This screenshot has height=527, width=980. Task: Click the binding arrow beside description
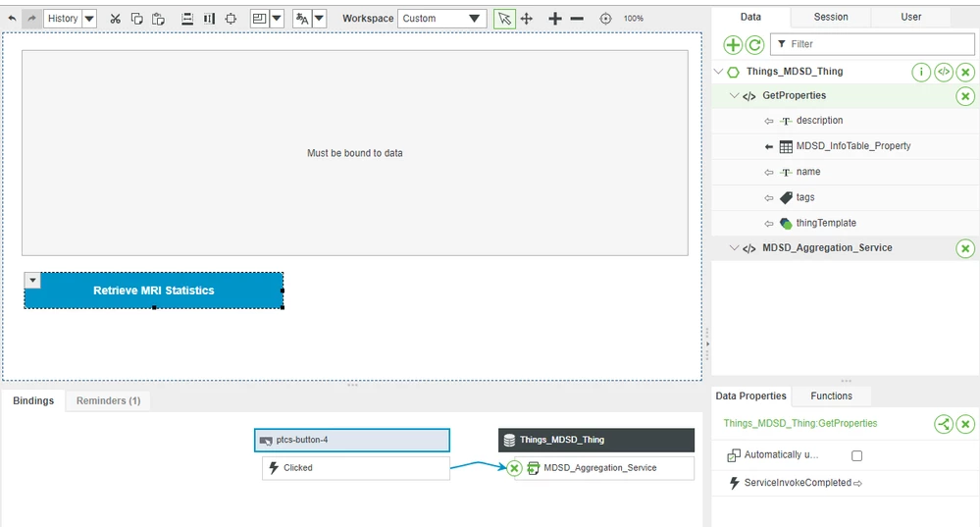click(x=769, y=121)
